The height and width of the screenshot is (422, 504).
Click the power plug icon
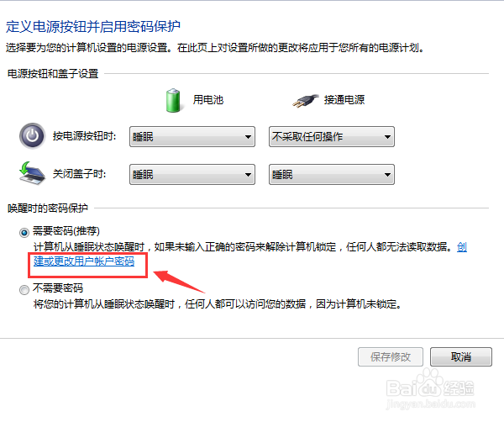[305, 100]
